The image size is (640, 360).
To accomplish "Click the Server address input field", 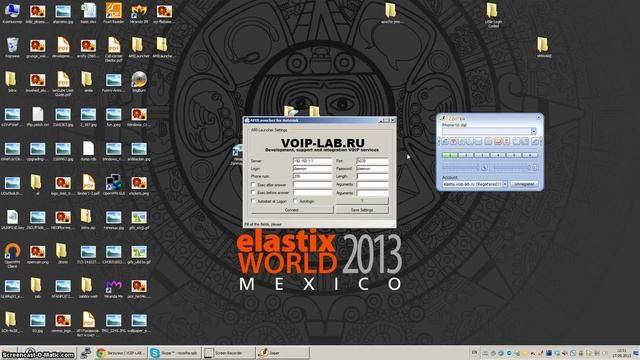I will [313, 161].
